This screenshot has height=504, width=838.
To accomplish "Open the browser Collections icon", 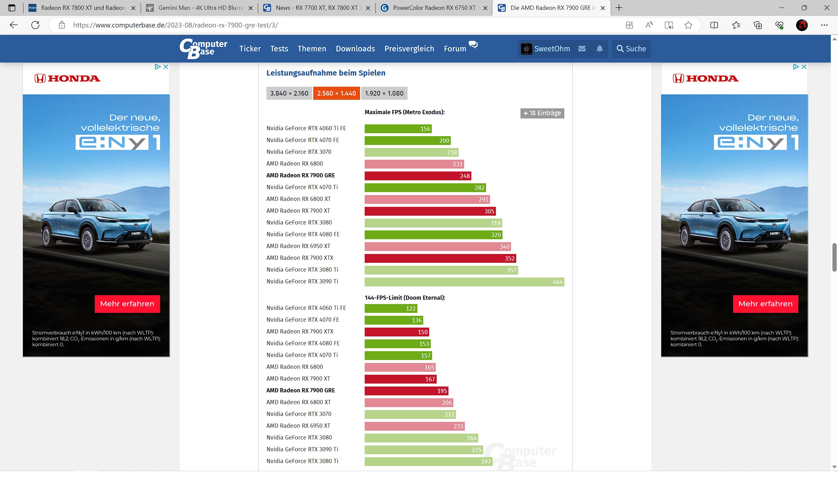I will pyautogui.click(x=757, y=25).
